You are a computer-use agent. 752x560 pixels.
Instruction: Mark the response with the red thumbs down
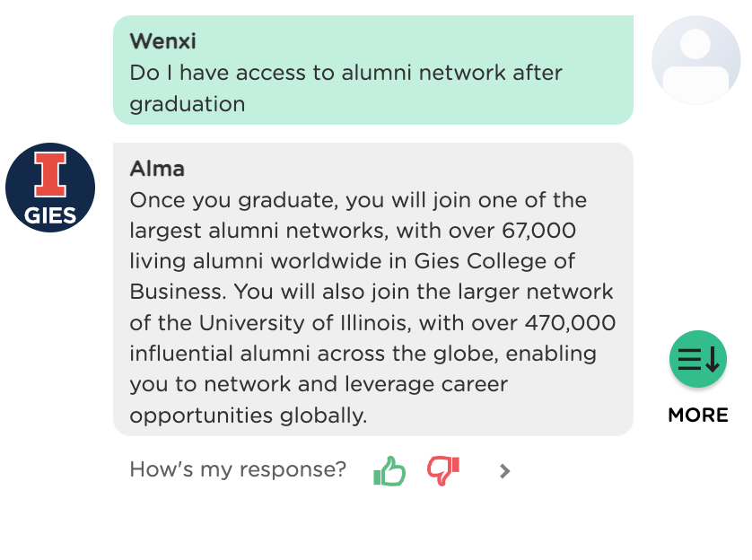click(x=443, y=471)
